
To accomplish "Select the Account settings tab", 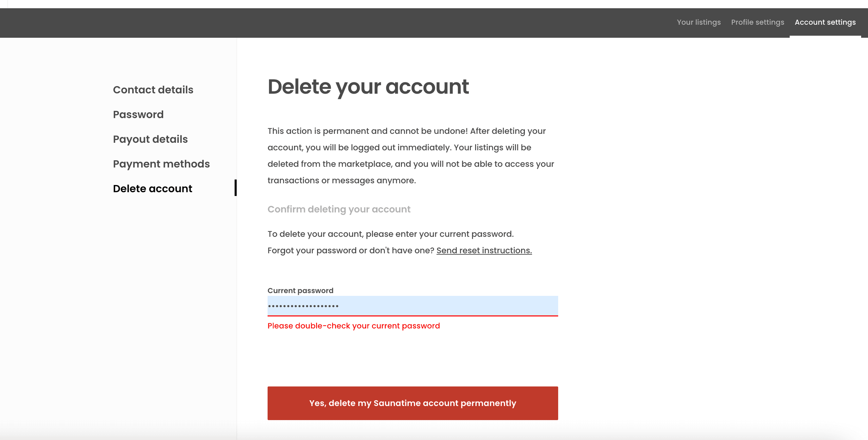I will pyautogui.click(x=825, y=22).
